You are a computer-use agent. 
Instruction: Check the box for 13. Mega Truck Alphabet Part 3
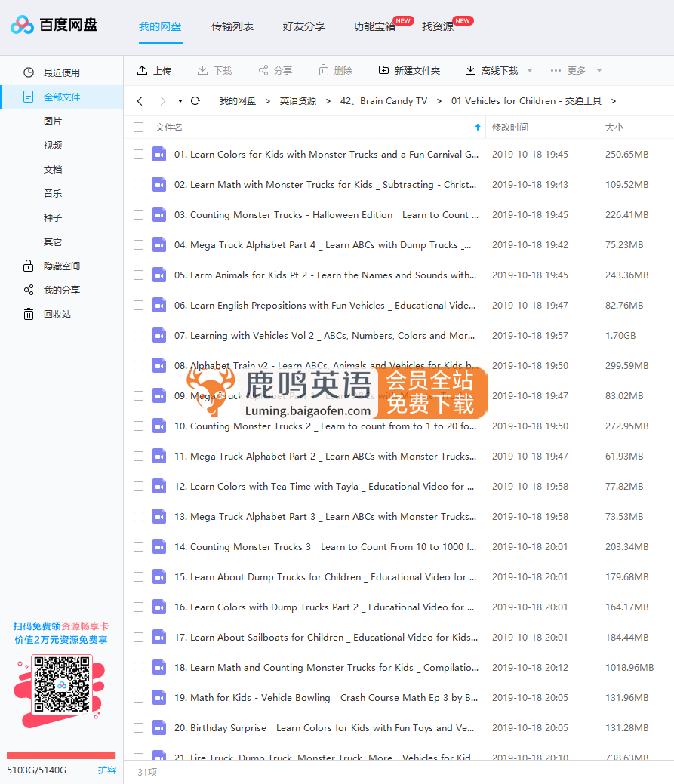coord(139,516)
